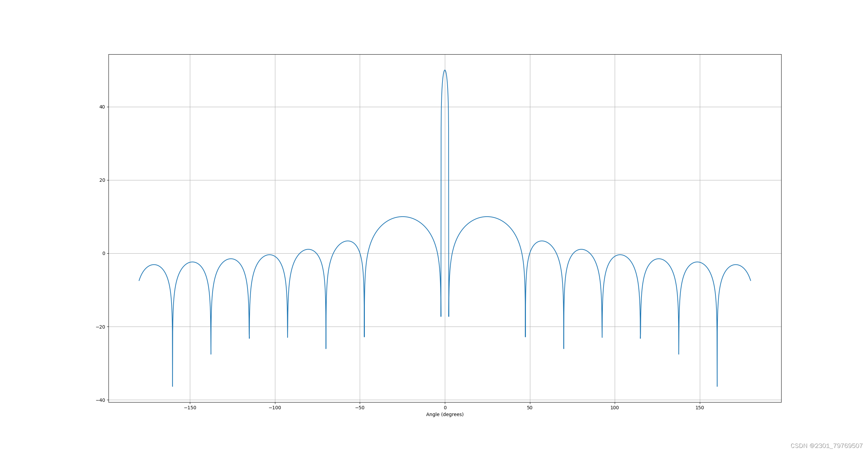Image resolution: width=868 pixels, height=452 pixels.
Task: Click the CSDN @2301_79769507 watermark text
Action: coord(826,446)
